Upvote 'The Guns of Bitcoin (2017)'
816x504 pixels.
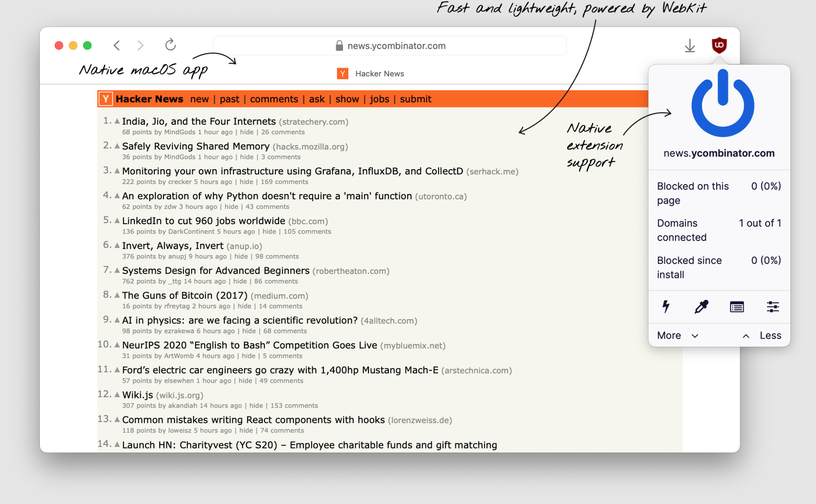point(117,295)
